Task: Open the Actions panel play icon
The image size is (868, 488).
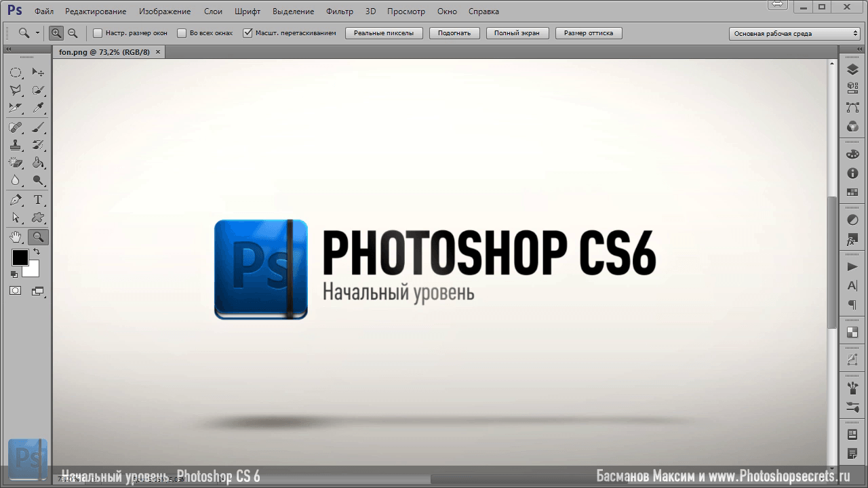Action: [852, 267]
